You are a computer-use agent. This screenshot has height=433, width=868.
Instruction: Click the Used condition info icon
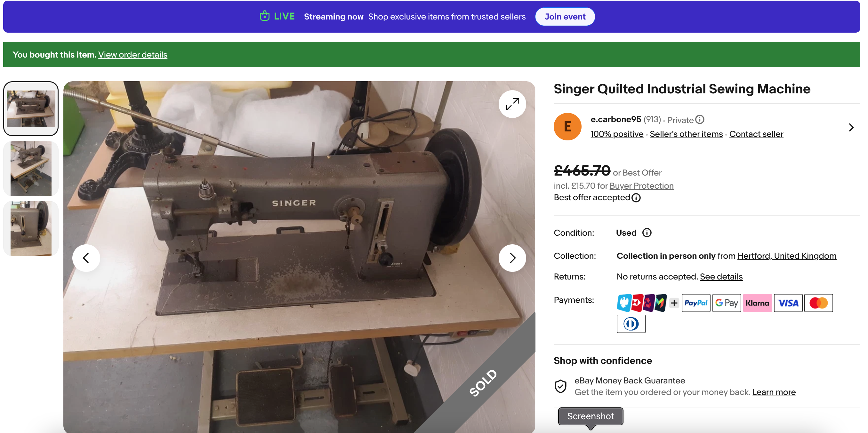647,233
